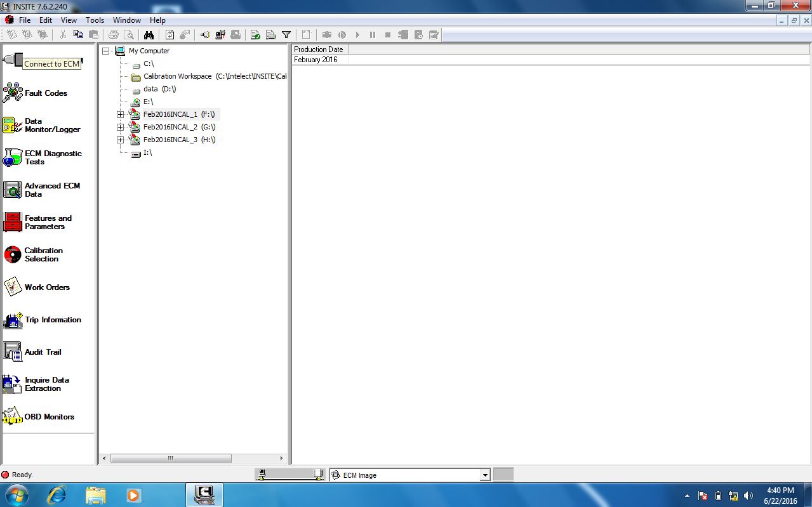This screenshot has height=507, width=812.
Task: Open ECM Diagnostic Tests
Action: click(x=43, y=157)
